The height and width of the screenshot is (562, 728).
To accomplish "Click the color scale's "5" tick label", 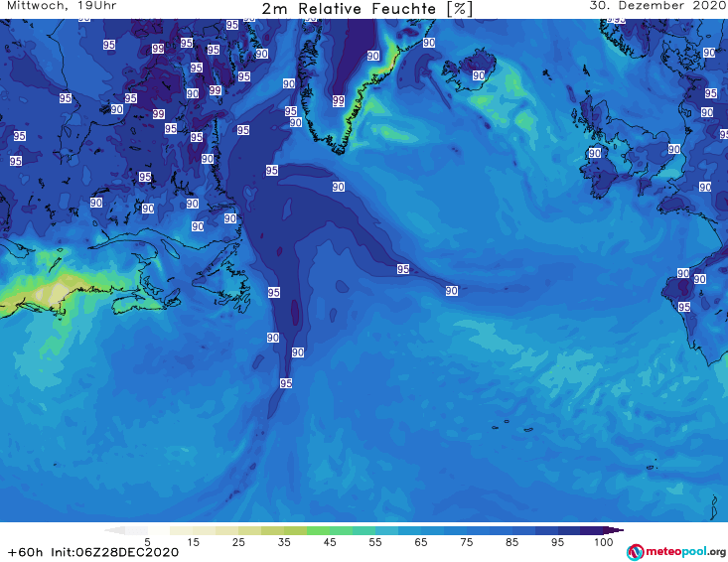I will click(x=147, y=542).
